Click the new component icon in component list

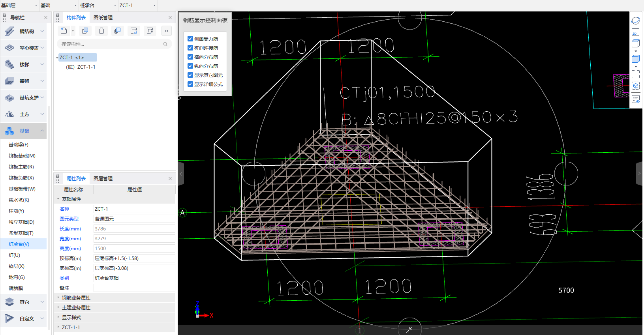pos(63,31)
